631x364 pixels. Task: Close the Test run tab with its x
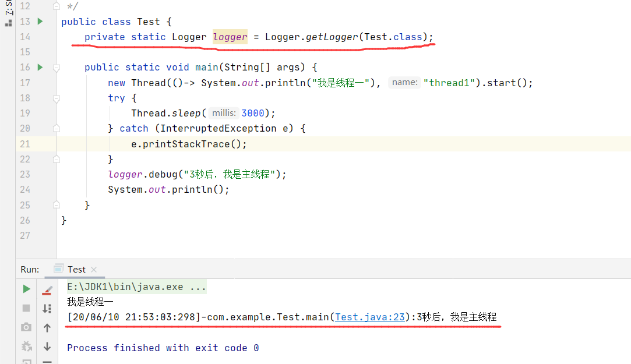pyautogui.click(x=94, y=270)
